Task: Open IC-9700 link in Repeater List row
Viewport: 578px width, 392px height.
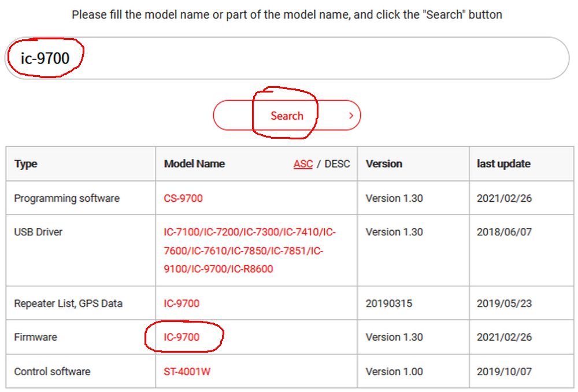Action: (x=181, y=303)
